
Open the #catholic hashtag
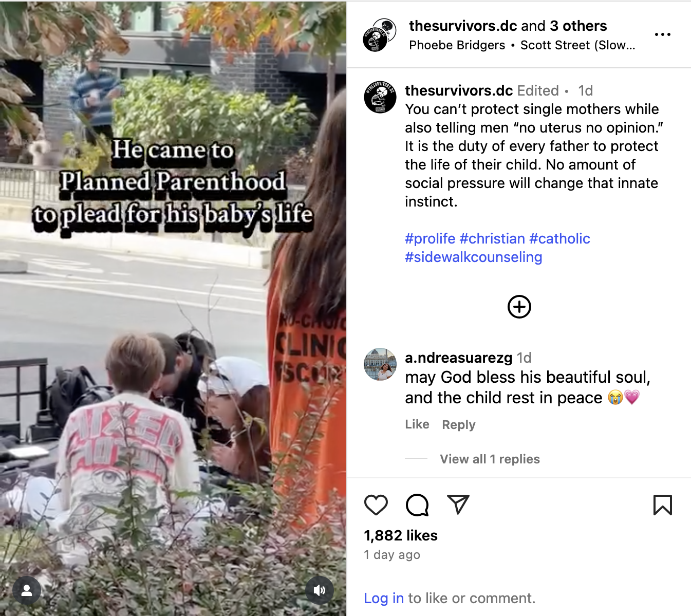[x=559, y=238]
